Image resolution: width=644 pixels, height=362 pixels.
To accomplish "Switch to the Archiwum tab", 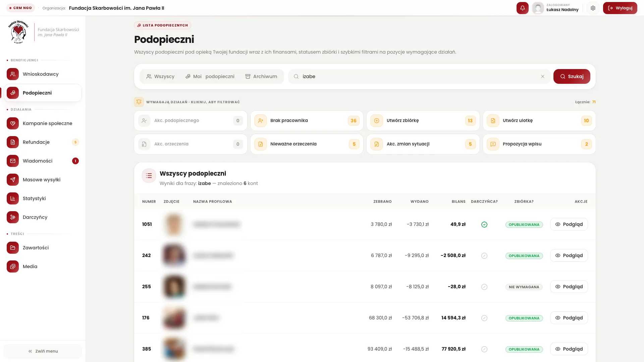I will (261, 76).
